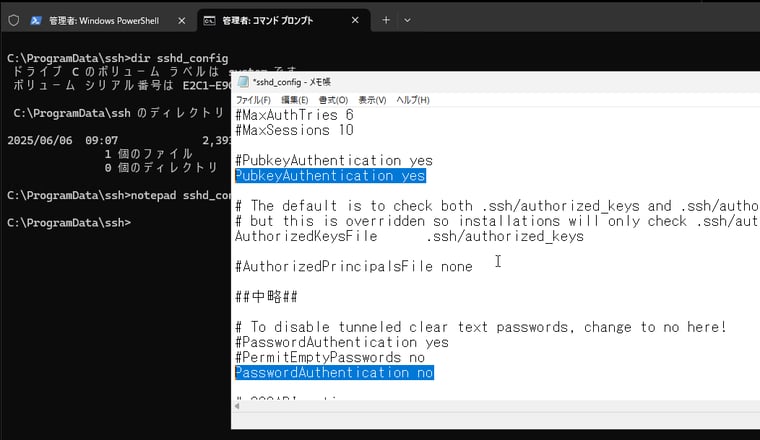
Task: Click the notepad sshd_config command line in terminal
Action: tap(119, 195)
